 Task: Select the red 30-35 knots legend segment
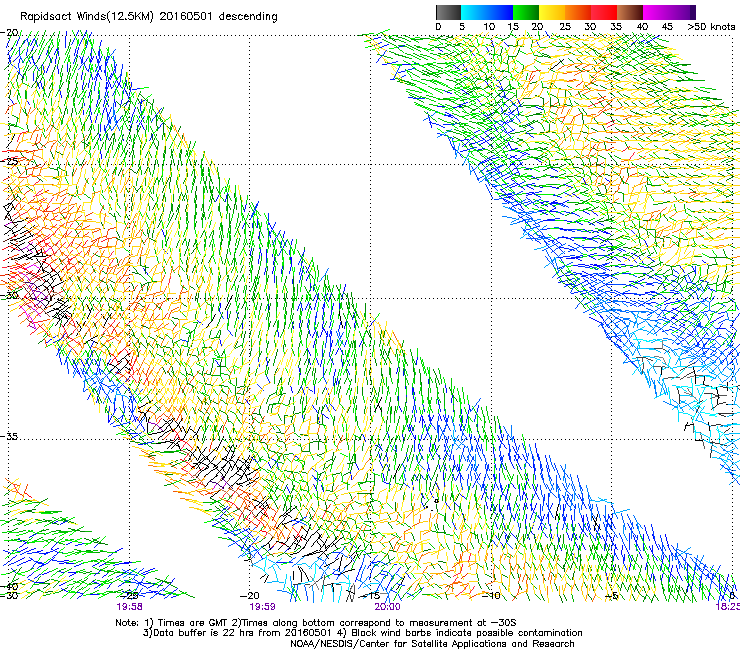[604, 12]
